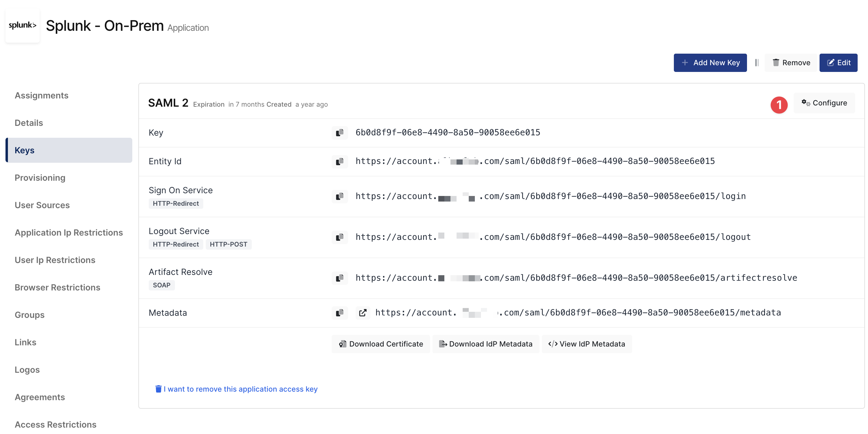This screenshot has width=868, height=434.
Task: Open Metadata URL in new window icon
Action: [363, 313]
